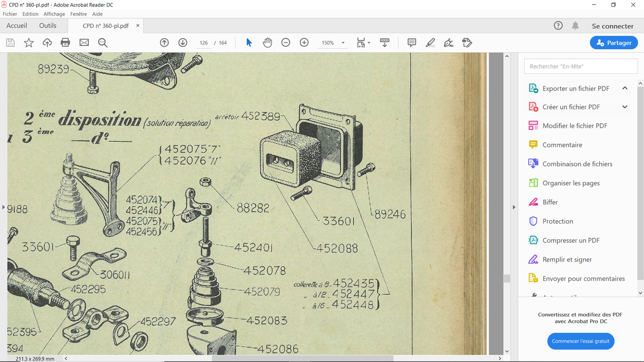Open Créer un fichier PDF tool
Viewport: 644px width, 362px height.
pyautogui.click(x=565, y=107)
